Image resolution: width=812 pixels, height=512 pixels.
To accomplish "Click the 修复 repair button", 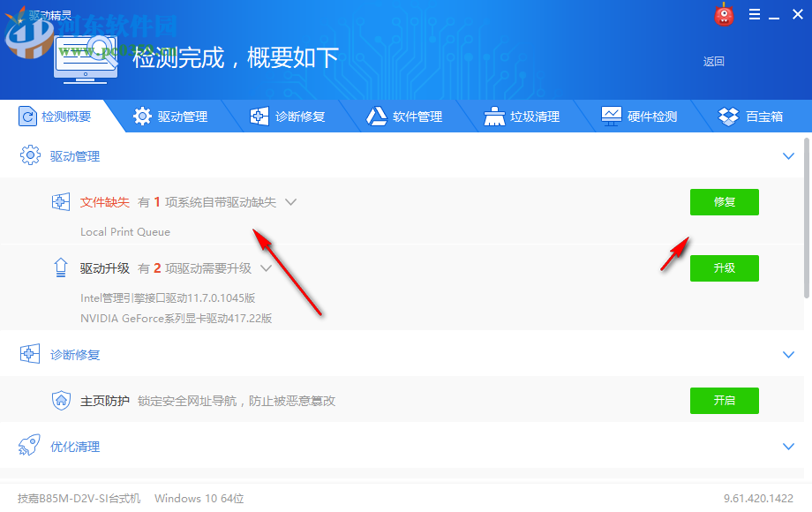I will [x=724, y=201].
